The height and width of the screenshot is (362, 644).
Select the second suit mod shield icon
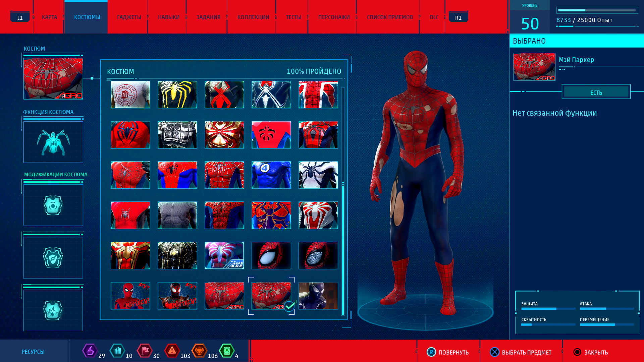[x=53, y=257]
